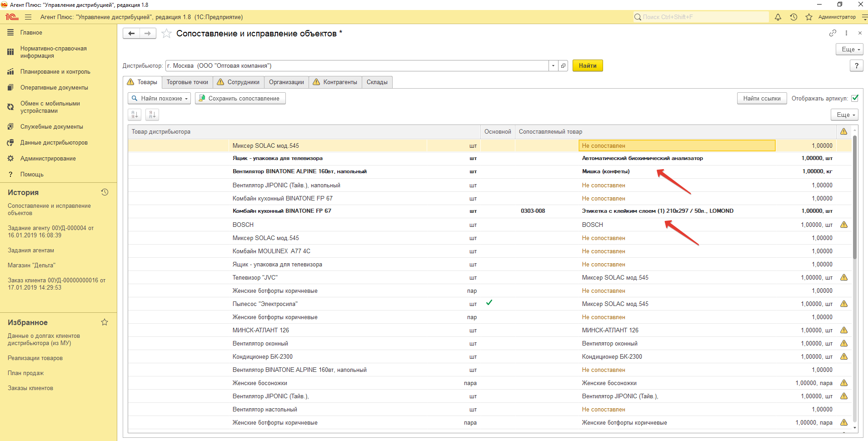Click Найти ссылки button

[762, 98]
